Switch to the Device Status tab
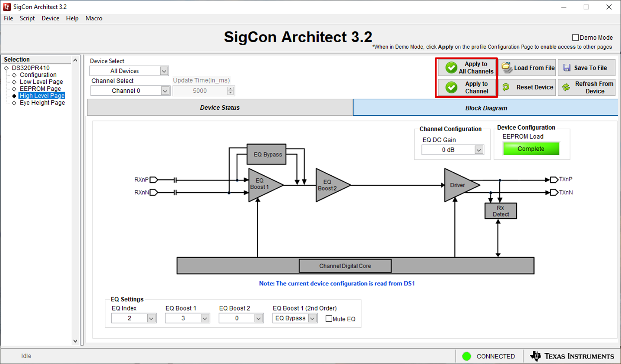621x364 pixels. point(220,108)
